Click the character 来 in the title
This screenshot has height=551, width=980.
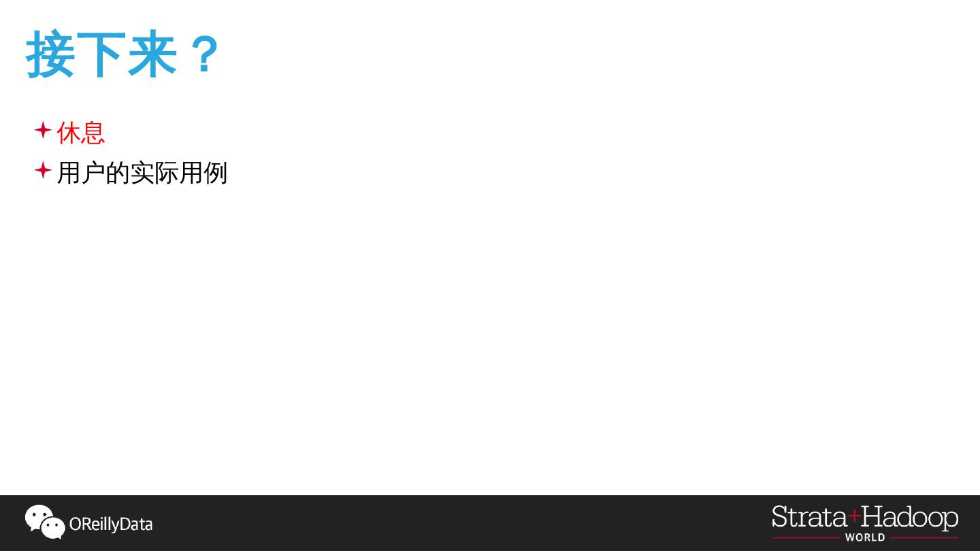[152, 55]
